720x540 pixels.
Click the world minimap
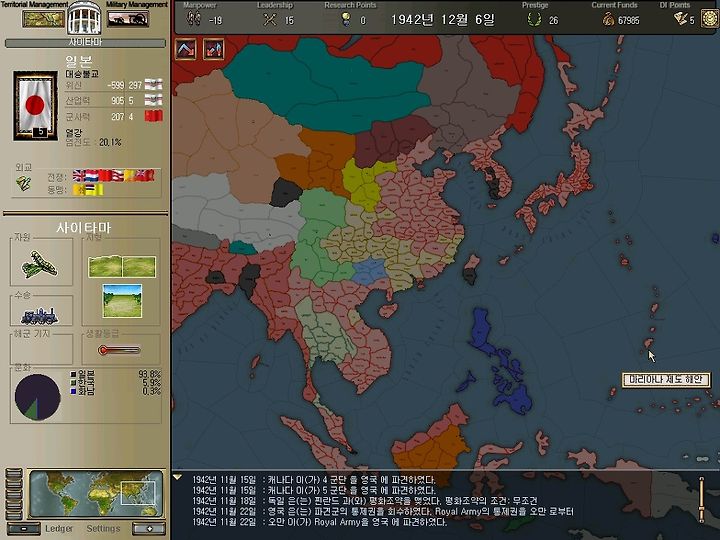click(96, 494)
